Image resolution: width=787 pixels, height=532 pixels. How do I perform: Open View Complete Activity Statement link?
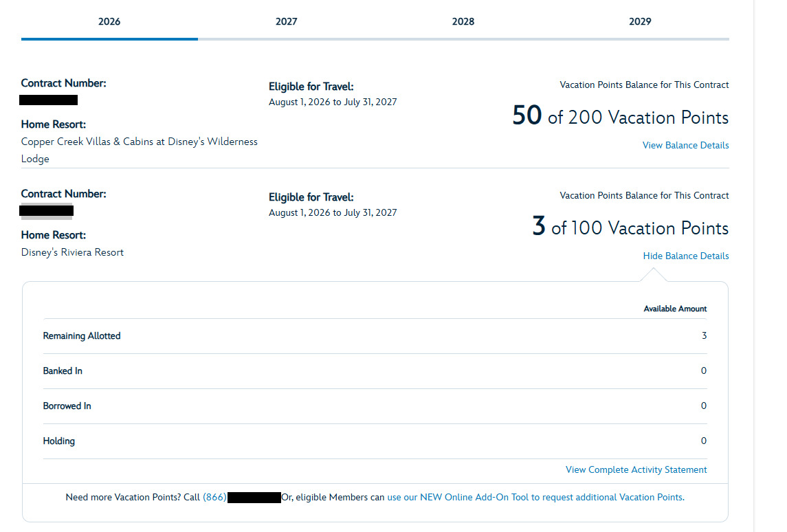tap(636, 469)
